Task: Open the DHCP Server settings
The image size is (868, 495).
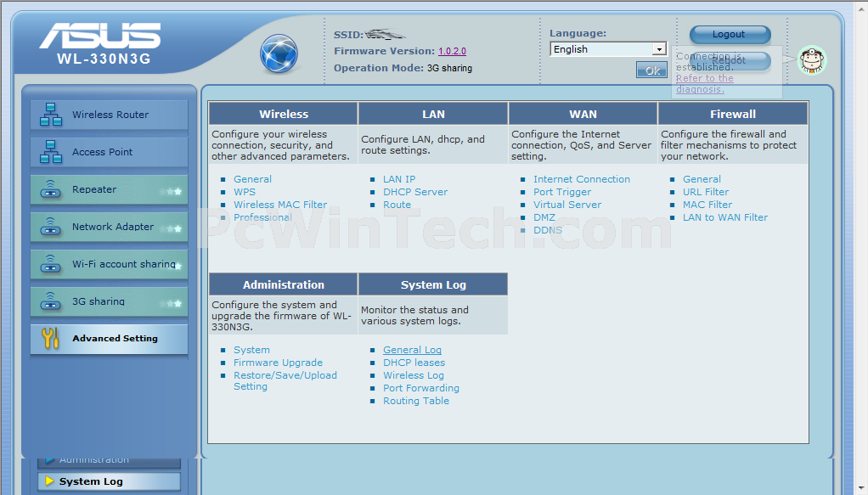Action: [x=415, y=192]
